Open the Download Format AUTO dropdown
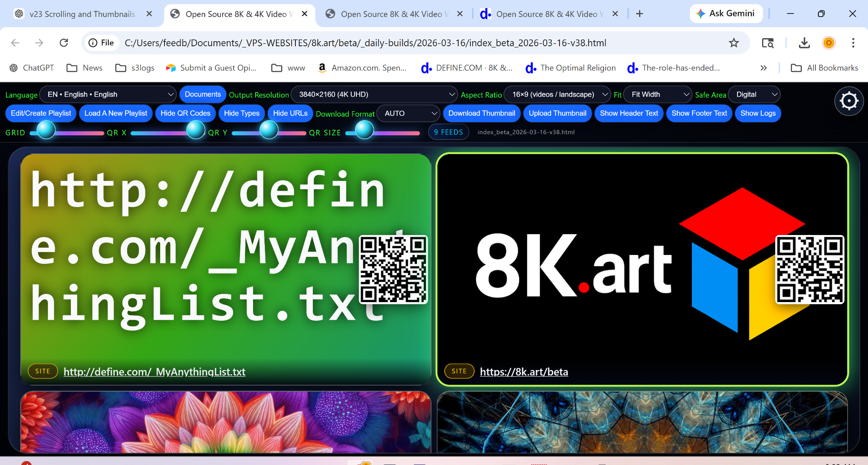The image size is (868, 465). (x=408, y=113)
